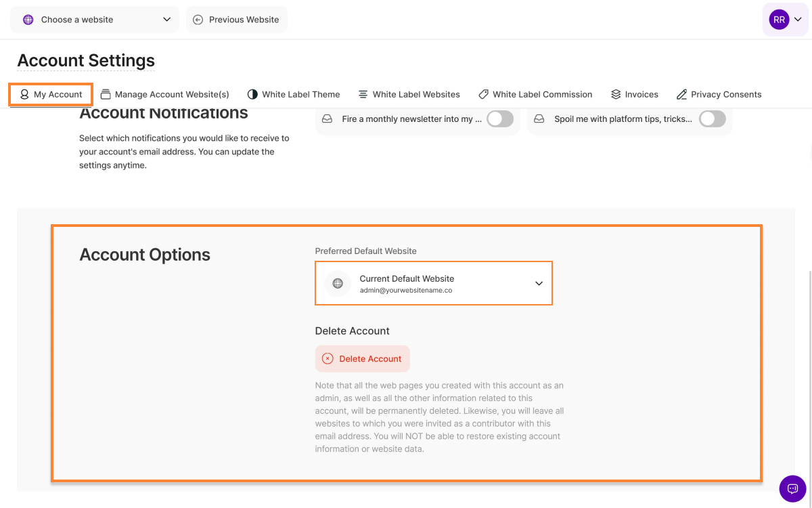Image resolution: width=812 pixels, height=508 pixels.
Task: Click the back arrow icon beside Previous Website
Action: pos(198,20)
